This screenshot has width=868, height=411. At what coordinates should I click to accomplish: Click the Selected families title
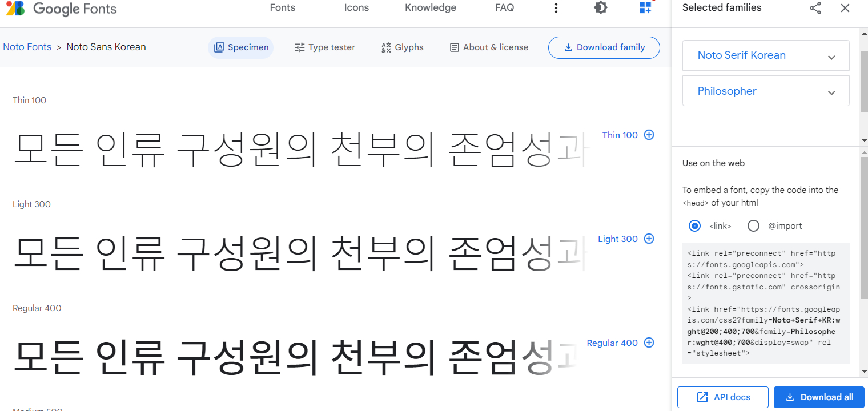722,8
